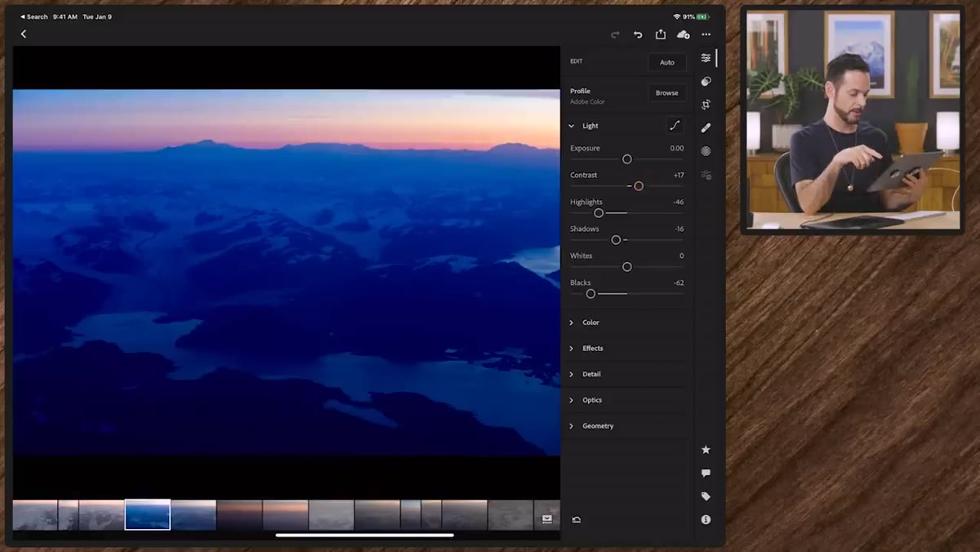Open the star rating panel

point(706,450)
